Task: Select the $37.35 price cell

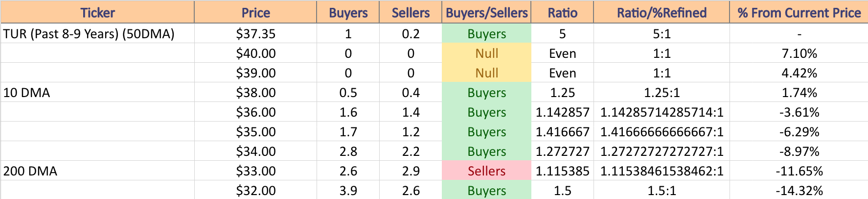Action: point(255,34)
